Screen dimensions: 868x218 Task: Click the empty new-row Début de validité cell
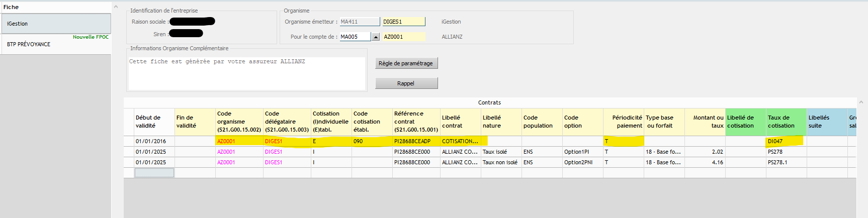[x=154, y=173]
